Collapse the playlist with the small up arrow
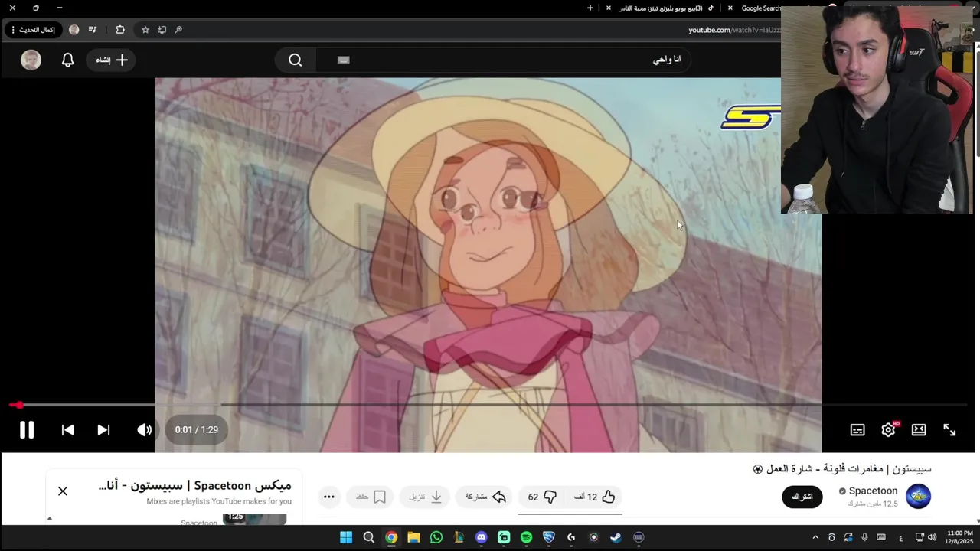Screen dimensions: 980x551 (50, 519)
